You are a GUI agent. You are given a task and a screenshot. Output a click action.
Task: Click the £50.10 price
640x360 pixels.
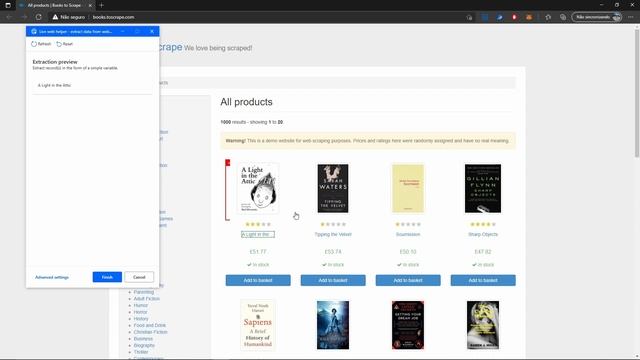click(x=408, y=252)
